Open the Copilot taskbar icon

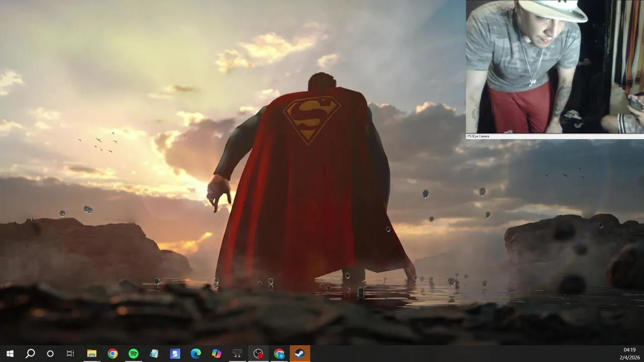[x=216, y=354]
